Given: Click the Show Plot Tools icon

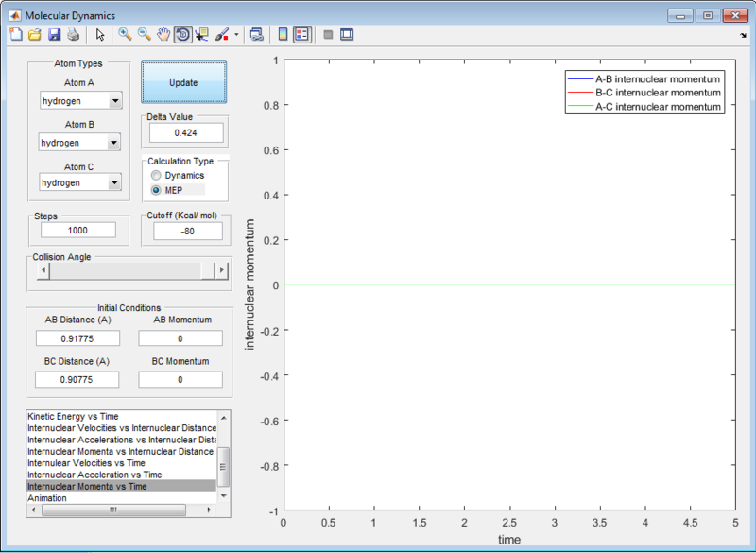Looking at the screenshot, I should tap(347, 35).
